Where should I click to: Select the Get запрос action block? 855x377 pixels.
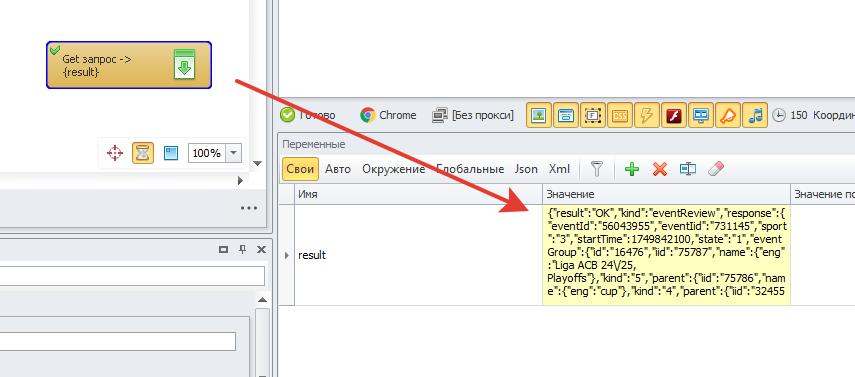coord(129,65)
